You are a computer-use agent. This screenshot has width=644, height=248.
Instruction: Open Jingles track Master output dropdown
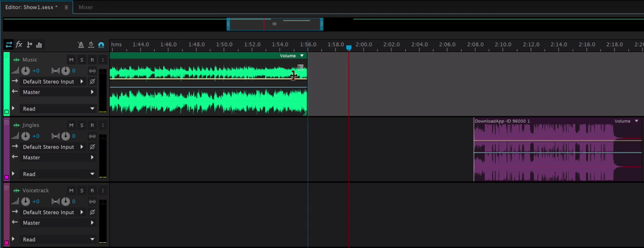pyautogui.click(x=58, y=157)
